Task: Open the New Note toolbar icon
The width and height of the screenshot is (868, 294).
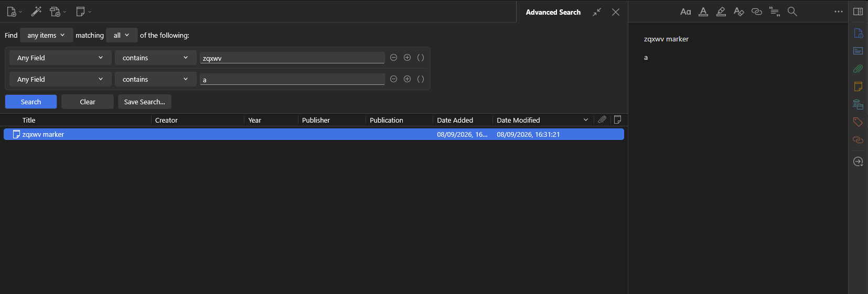Action: [x=83, y=12]
